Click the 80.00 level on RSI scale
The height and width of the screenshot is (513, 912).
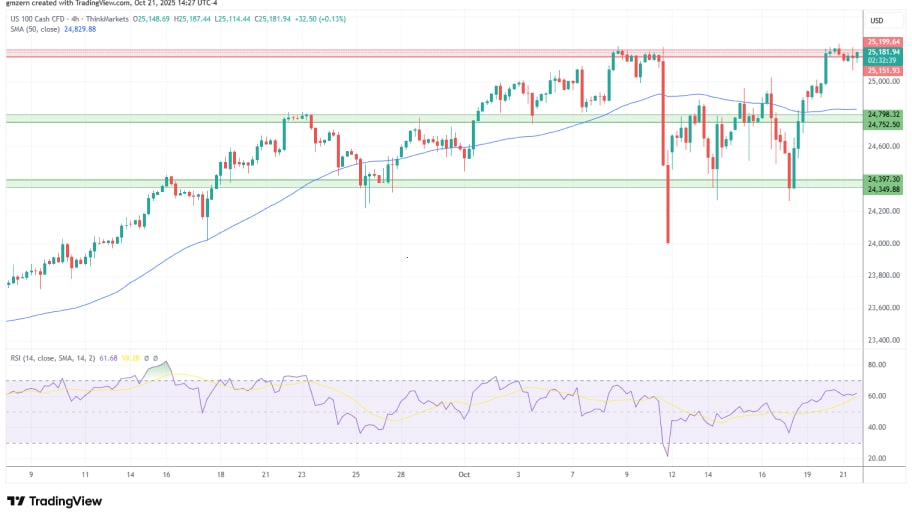[x=876, y=365]
